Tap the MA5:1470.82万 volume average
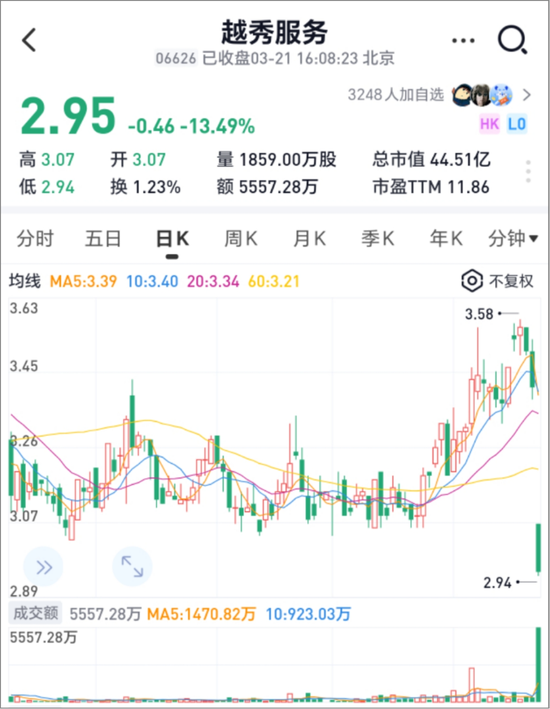The width and height of the screenshot is (550, 709). tap(201, 614)
